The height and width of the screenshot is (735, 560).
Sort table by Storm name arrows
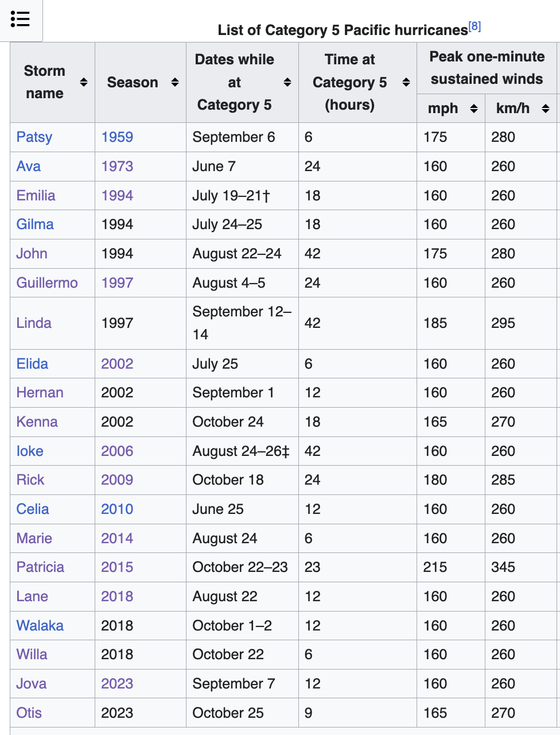click(x=84, y=82)
